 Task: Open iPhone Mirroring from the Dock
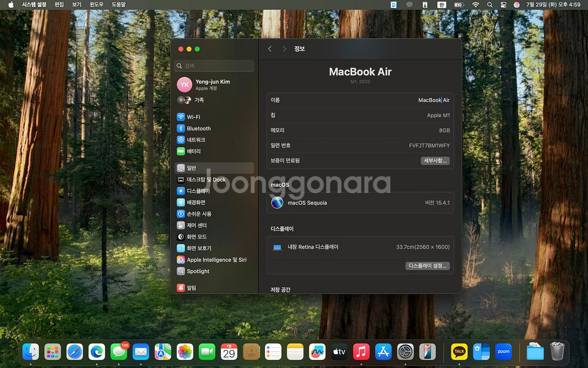427,352
